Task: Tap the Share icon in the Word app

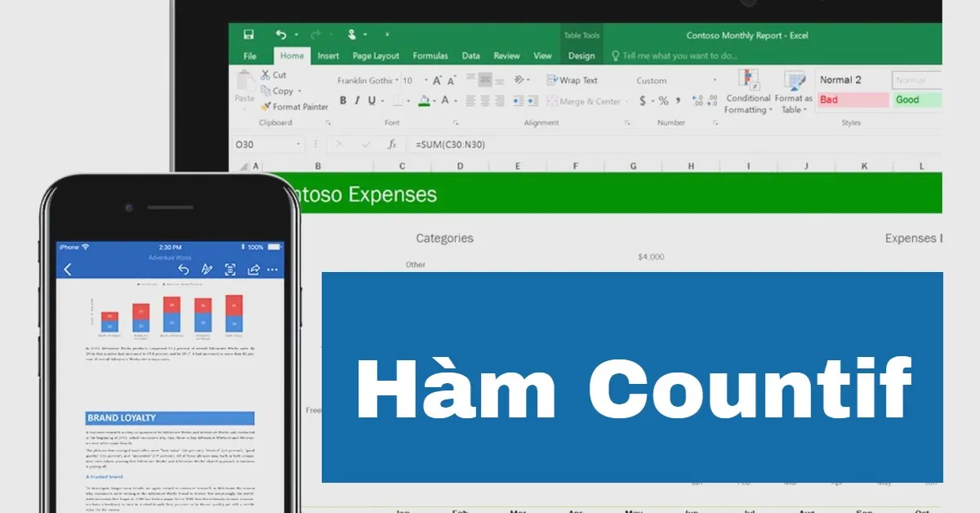Action: [253, 269]
